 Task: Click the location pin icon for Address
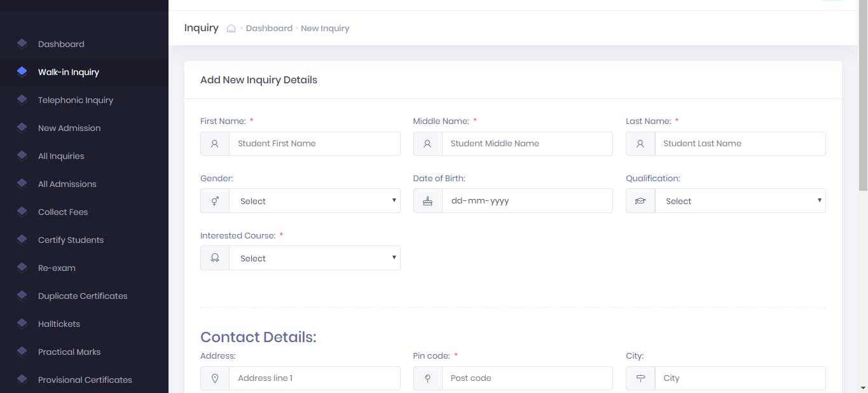tap(215, 378)
